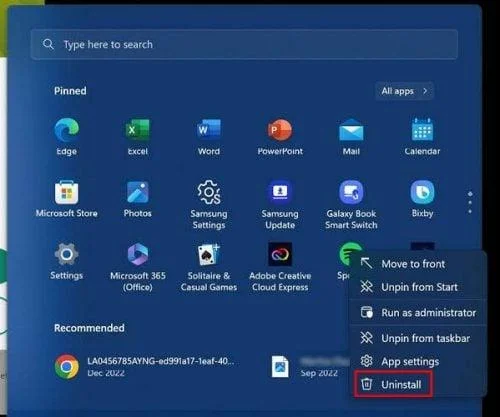Open the Photos app
This screenshot has height=417, width=500.
[x=138, y=199]
